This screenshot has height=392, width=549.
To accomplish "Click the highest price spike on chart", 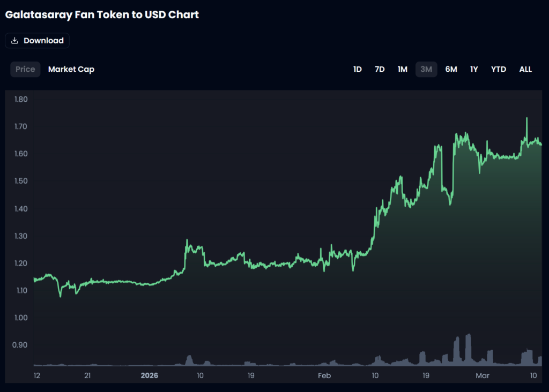I will click(526, 119).
